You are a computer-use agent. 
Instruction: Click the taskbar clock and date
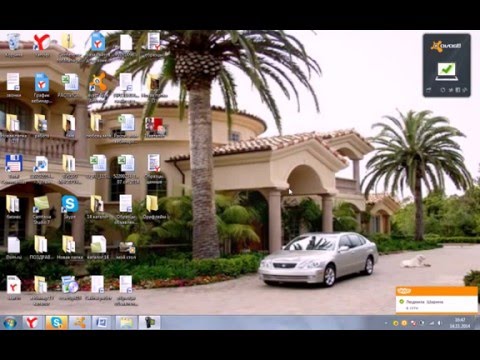[x=460, y=323]
